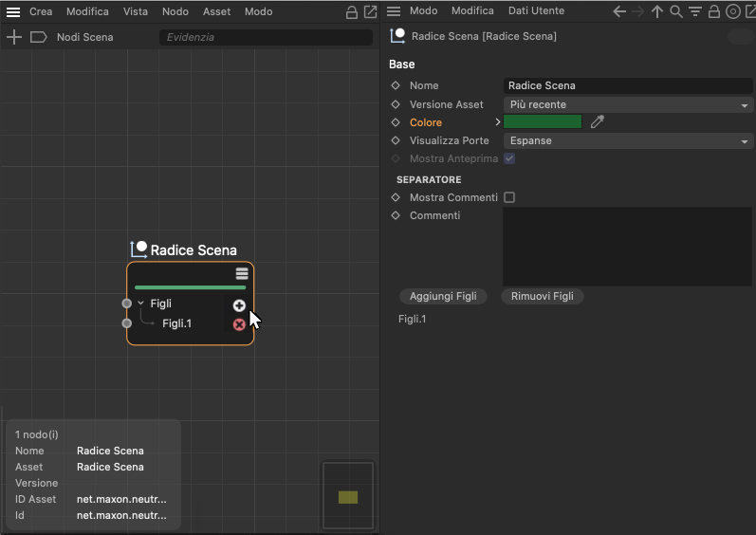This screenshot has height=535, width=756.
Task: Go forward with the right arrow icon
Action: coord(637,11)
